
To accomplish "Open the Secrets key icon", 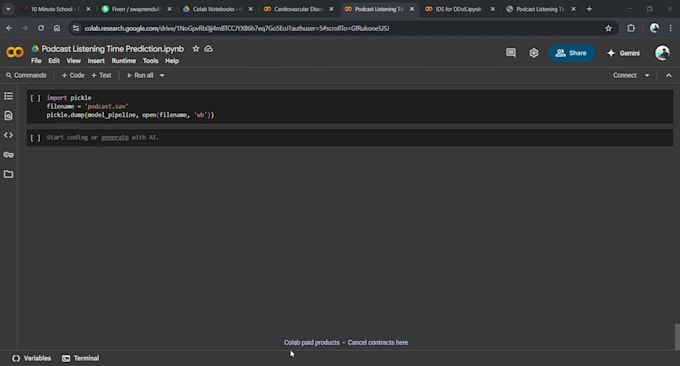I will (8, 155).
